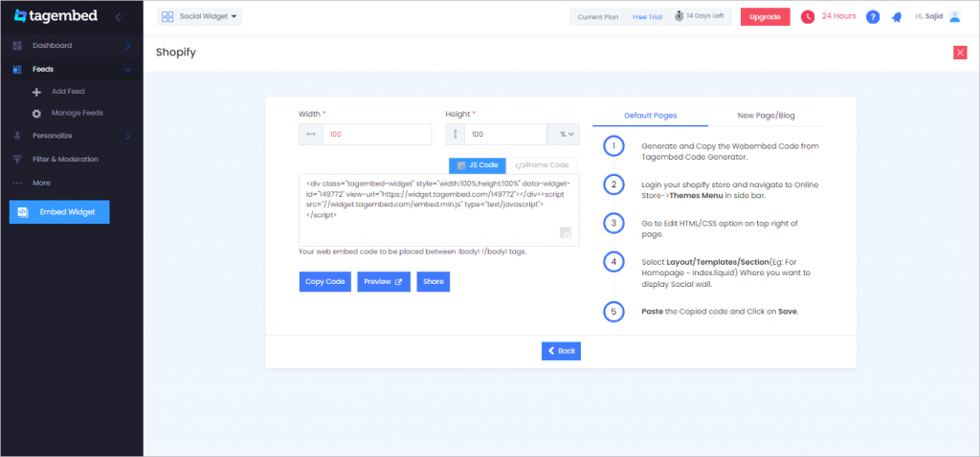Click the Share button

[x=434, y=282]
